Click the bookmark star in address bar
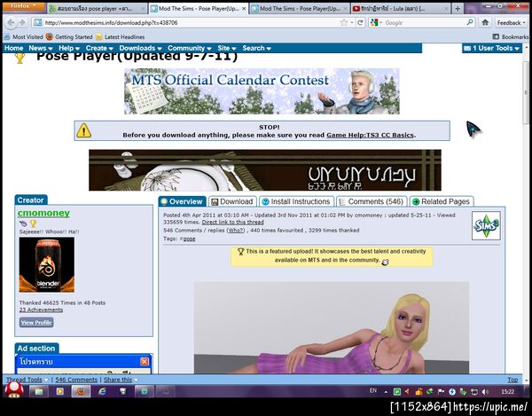Screen dimensions: 532x416 [x=344, y=23]
